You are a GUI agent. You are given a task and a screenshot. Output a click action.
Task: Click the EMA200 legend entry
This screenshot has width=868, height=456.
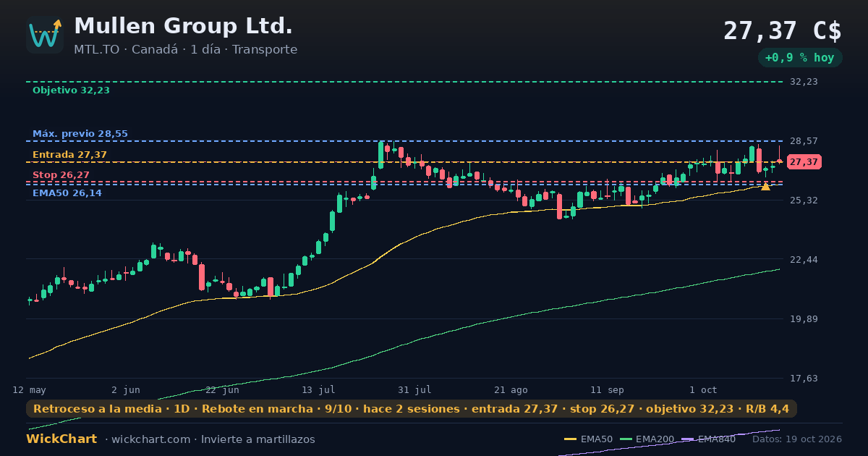[646, 439]
